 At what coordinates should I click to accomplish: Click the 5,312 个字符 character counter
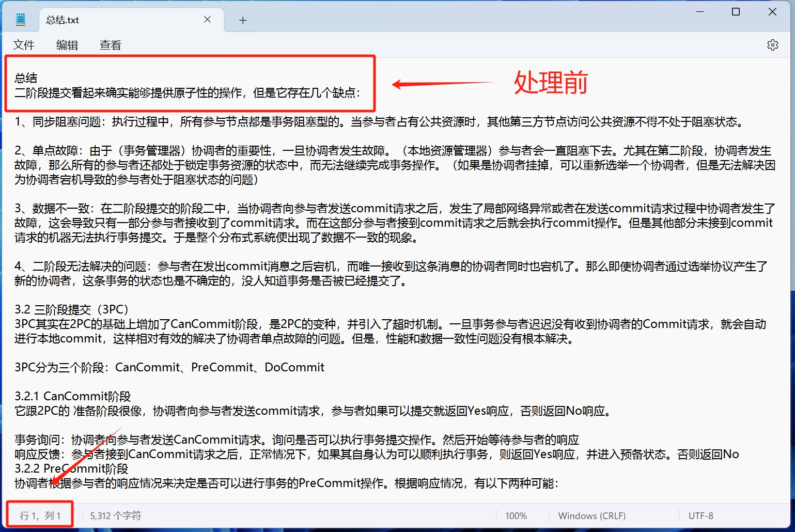(115, 515)
